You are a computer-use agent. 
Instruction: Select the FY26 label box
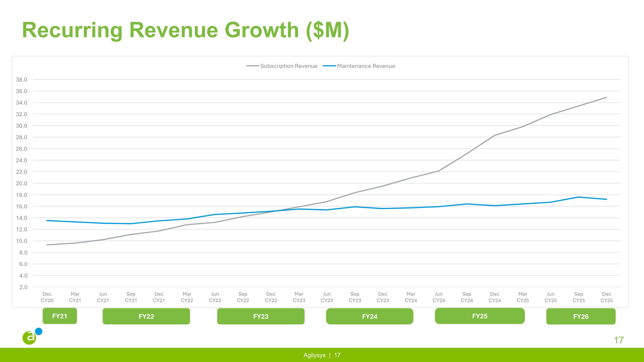pos(581,317)
